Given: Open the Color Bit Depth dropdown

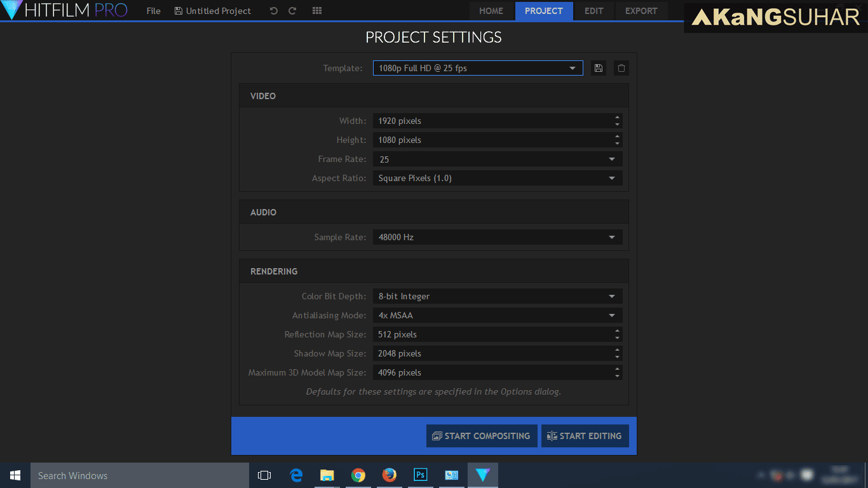Looking at the screenshot, I should [x=498, y=296].
